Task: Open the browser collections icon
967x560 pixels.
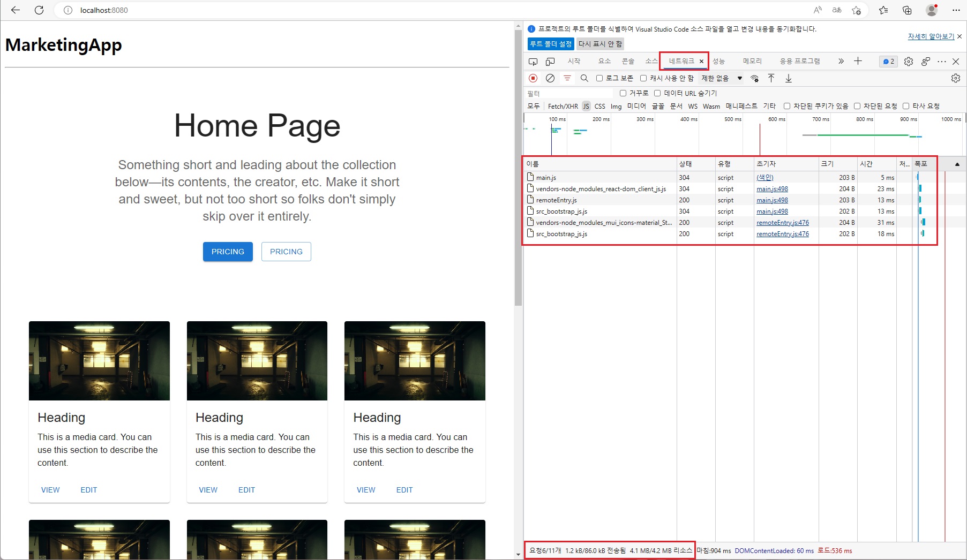Action: pos(907,10)
